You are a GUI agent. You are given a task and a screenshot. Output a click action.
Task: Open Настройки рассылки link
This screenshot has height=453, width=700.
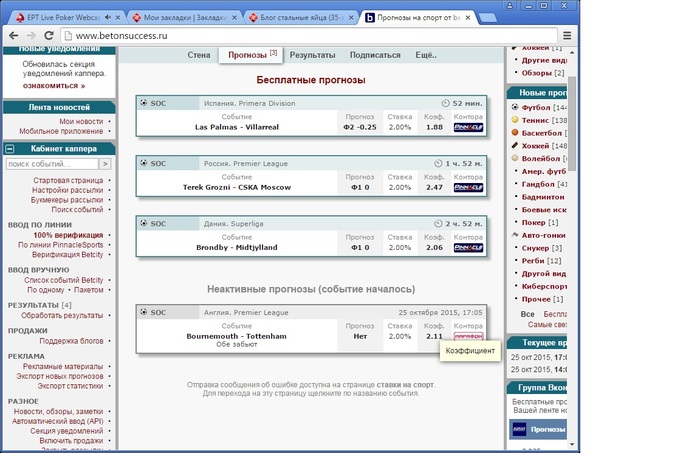67,190
